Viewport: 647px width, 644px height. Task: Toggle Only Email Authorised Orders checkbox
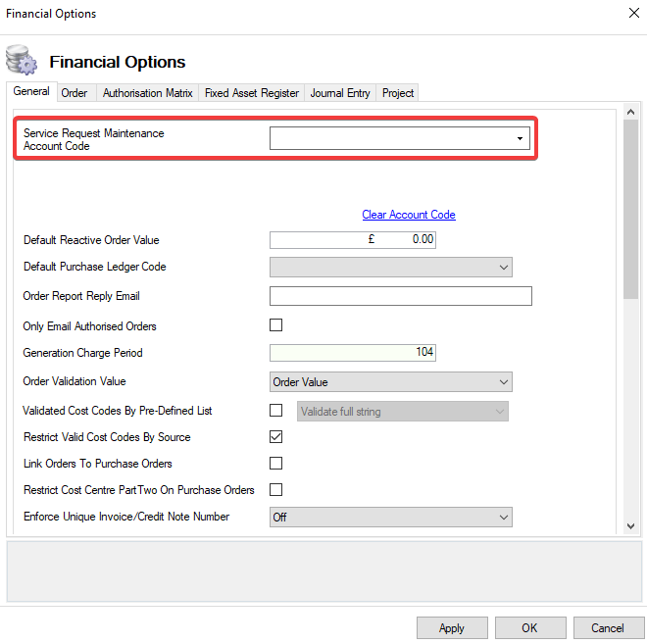coord(275,325)
